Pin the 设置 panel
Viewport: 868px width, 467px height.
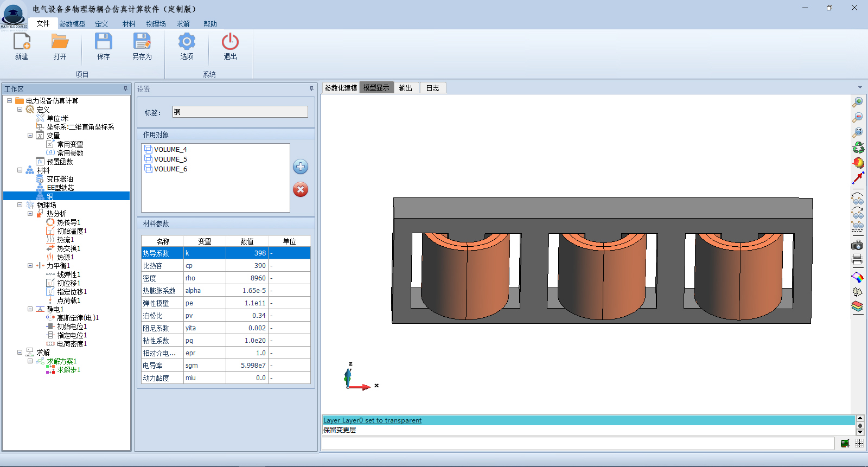(x=311, y=88)
